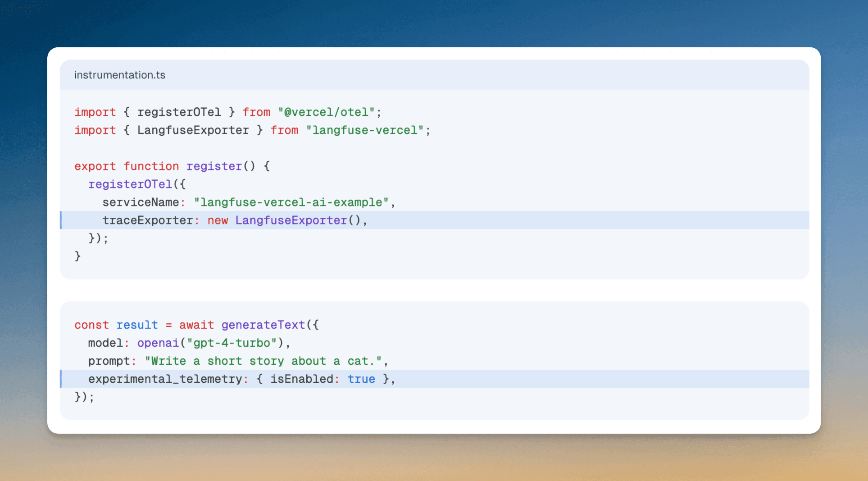Click the experimental_telemetry property

pyautogui.click(x=165, y=379)
